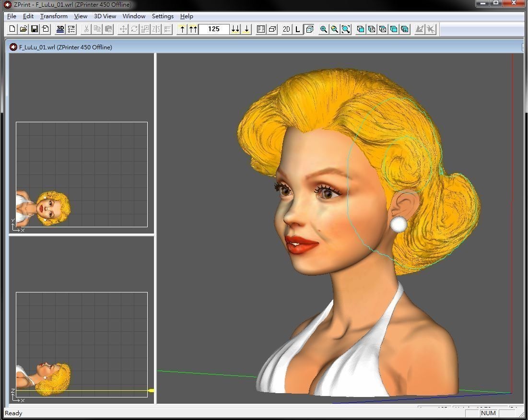Click the zoom to fit magnifier icon
528x420 pixels.
pos(346,29)
